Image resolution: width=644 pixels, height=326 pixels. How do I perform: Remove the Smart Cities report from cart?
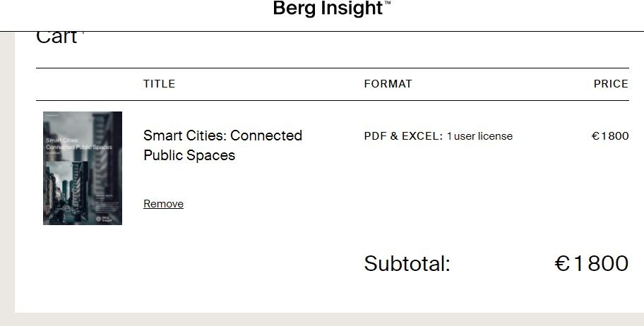(163, 204)
